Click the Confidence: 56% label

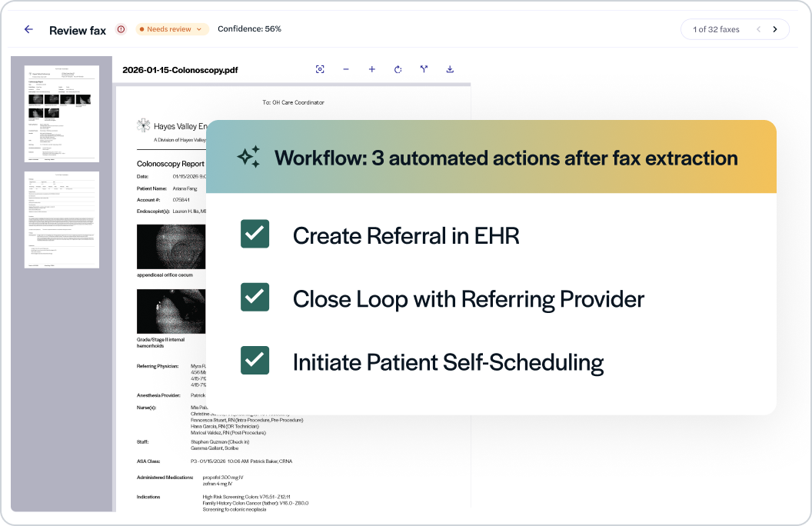250,29
